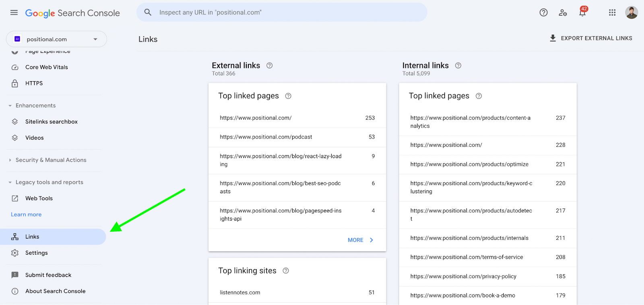Open the account profile avatar
Image resolution: width=644 pixels, height=305 pixels.
632,12
